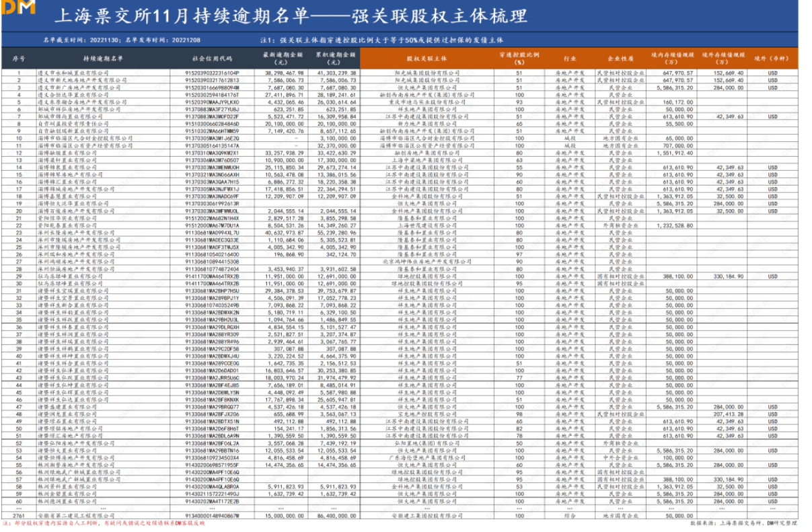The image size is (812, 532).
Task: Select the 综合 industry cell
Action: pyautogui.click(x=570, y=516)
